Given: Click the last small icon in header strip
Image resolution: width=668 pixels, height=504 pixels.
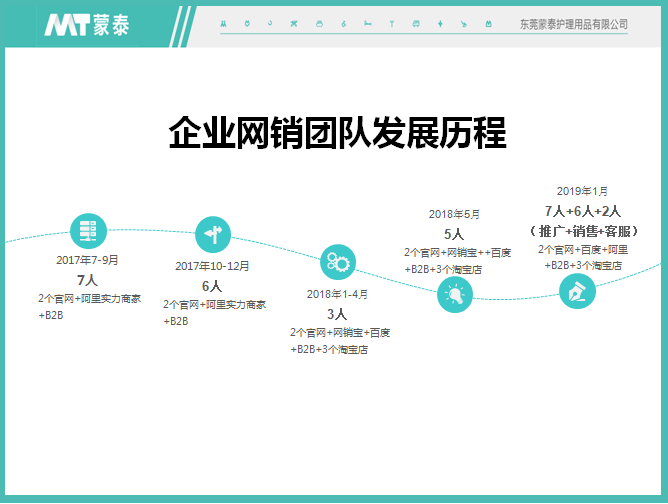Looking at the screenshot, I should point(487,23).
